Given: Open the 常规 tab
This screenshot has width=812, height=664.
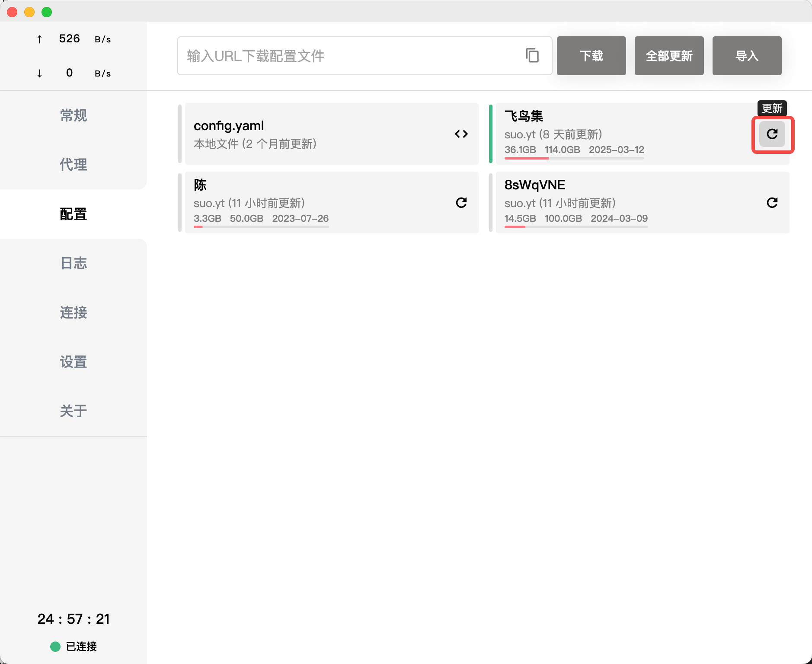Looking at the screenshot, I should point(74,115).
